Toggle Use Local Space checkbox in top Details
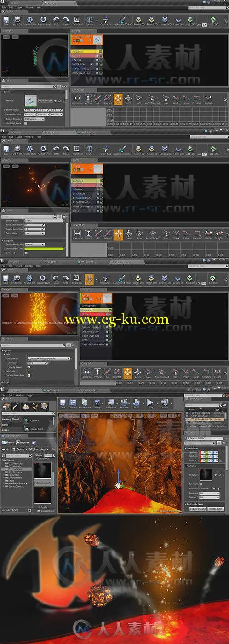 point(26,124)
